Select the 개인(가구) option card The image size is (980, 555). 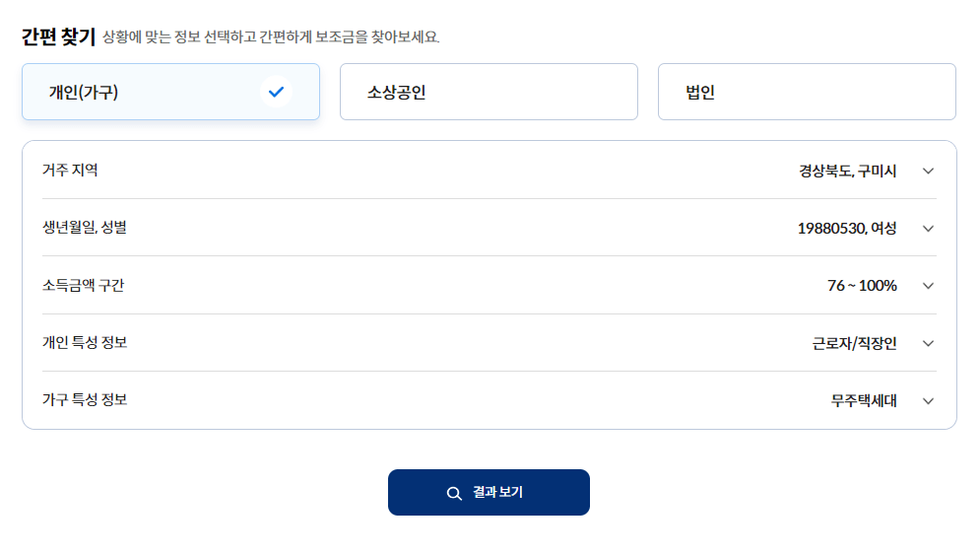coord(170,92)
